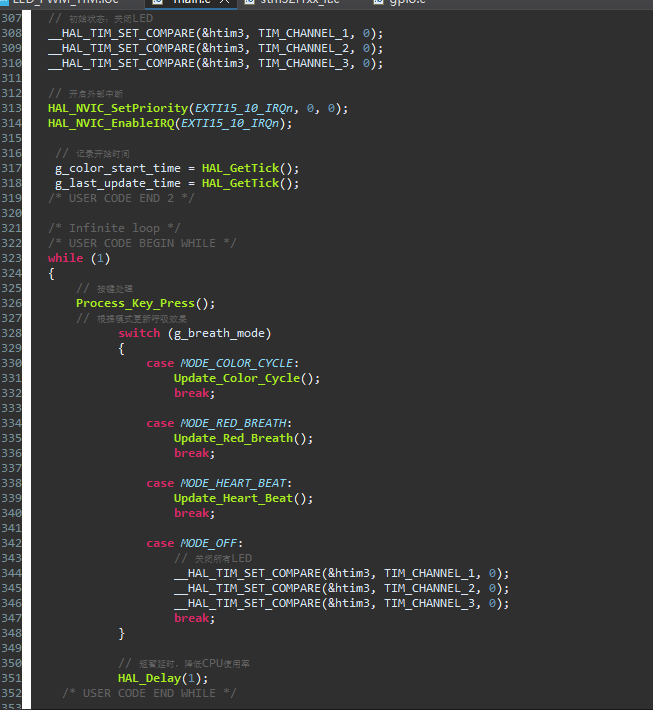Click g_breath_mode in switch statement
This screenshot has width=653, height=710.
pyautogui.click(x=219, y=333)
